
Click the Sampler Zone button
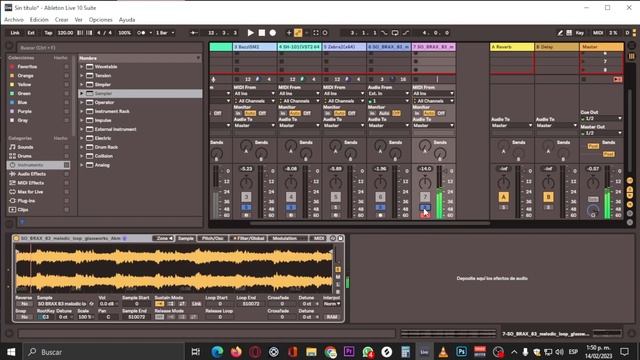pos(164,238)
